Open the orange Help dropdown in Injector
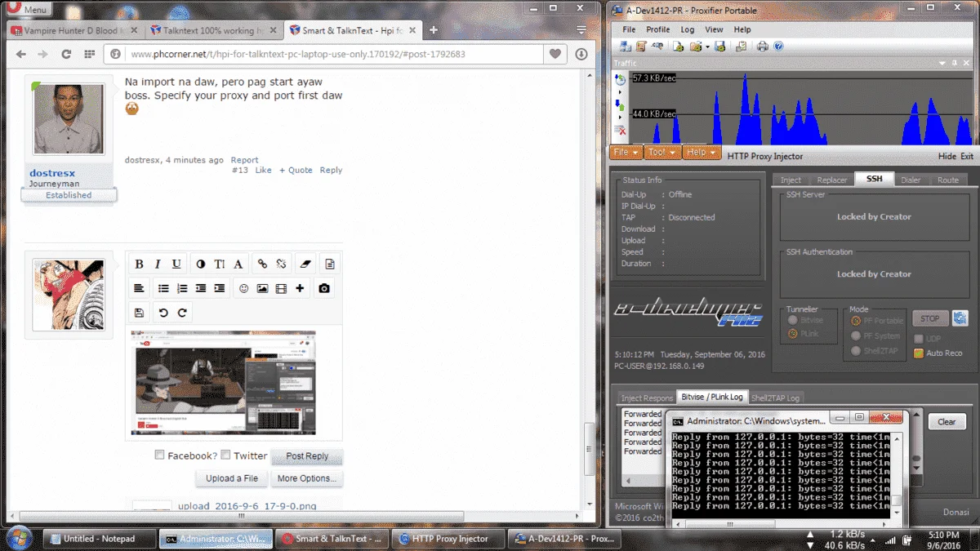Image resolution: width=980 pixels, height=551 pixels. [702, 153]
